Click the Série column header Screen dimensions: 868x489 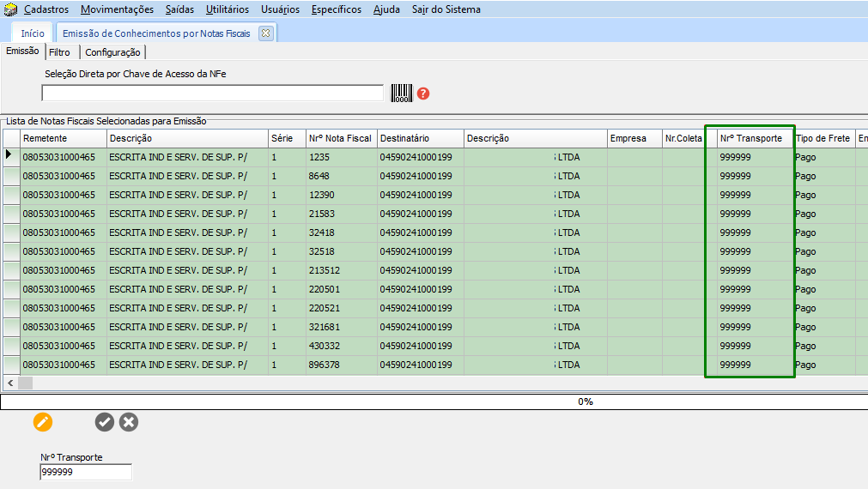288,138
